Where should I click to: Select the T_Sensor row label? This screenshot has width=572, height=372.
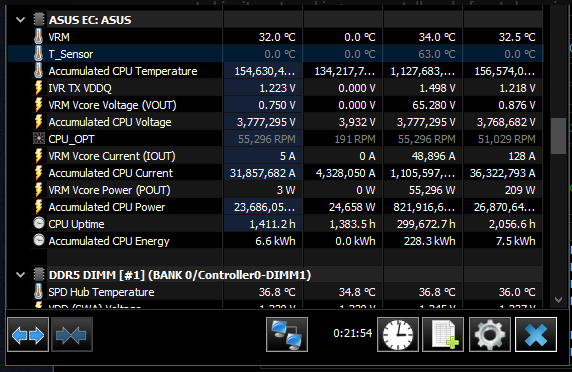71,54
